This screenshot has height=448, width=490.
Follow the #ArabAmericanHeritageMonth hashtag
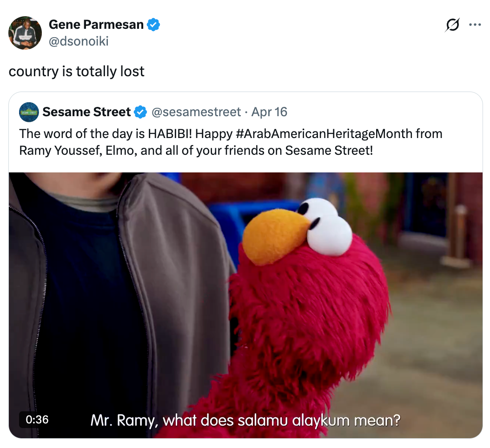tap(324, 134)
